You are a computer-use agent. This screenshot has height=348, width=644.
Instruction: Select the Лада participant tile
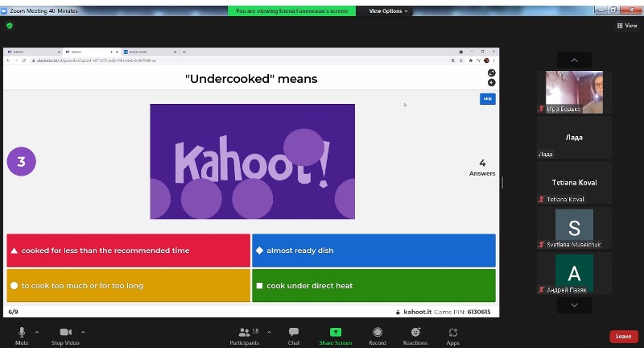[574, 138]
